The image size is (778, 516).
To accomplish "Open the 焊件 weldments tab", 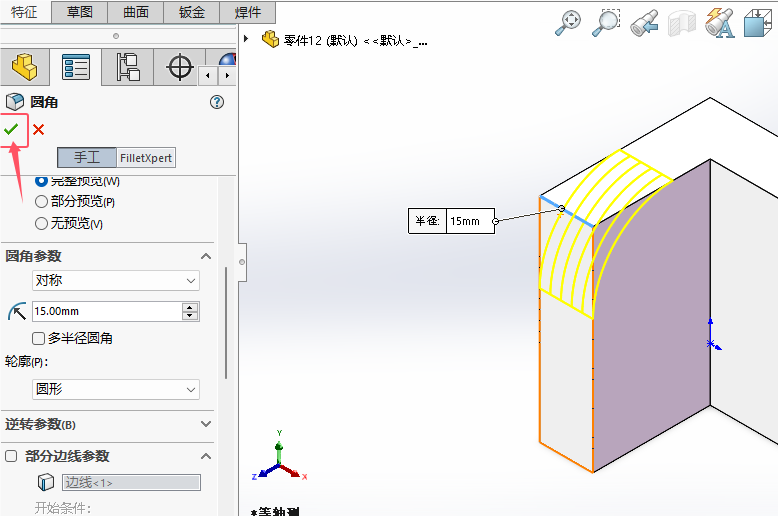I will [248, 12].
